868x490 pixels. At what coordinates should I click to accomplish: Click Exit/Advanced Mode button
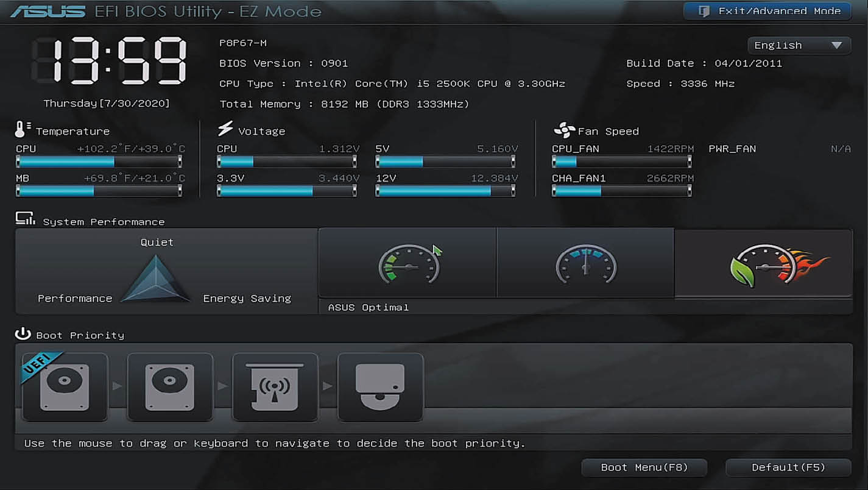[x=767, y=11]
